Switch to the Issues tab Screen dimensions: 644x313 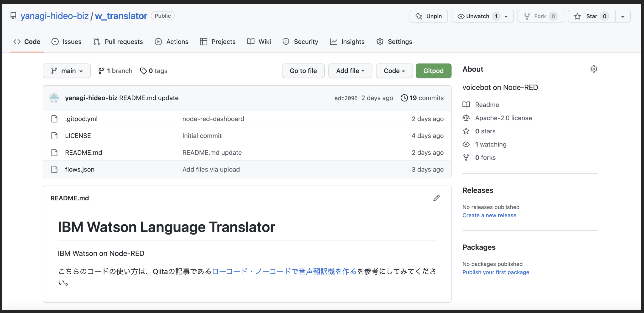(67, 42)
